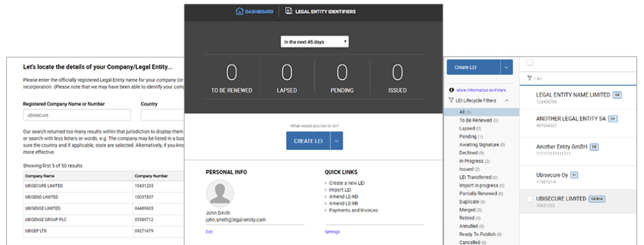Image resolution: width=644 pixels, height=245 pixels.
Task: Select the 'Lapsed (0)' lifecycle filter
Action: pos(470,128)
